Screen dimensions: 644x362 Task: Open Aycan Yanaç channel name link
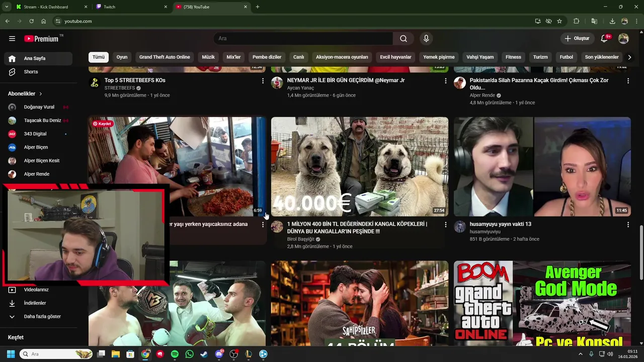pos(300,88)
